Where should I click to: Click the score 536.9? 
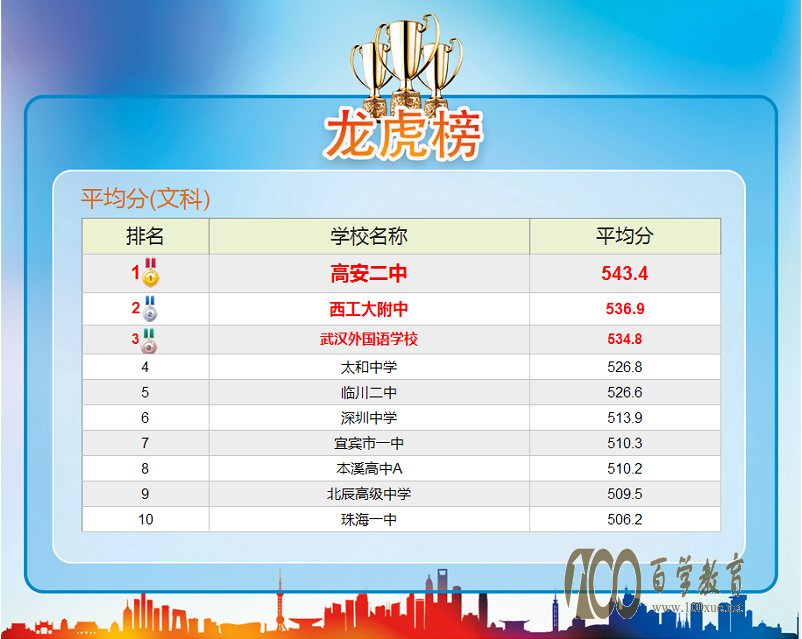625,309
